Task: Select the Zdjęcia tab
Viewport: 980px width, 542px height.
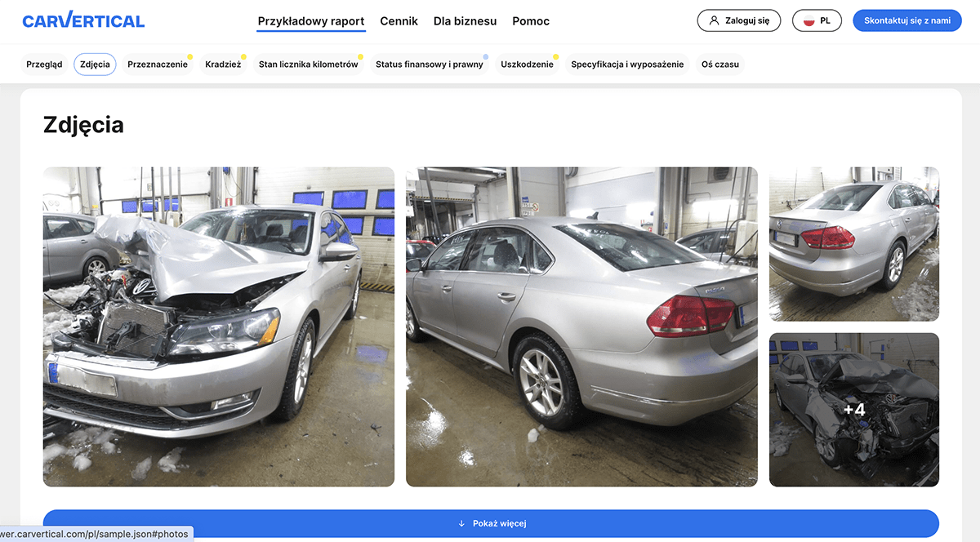Action: click(x=96, y=64)
